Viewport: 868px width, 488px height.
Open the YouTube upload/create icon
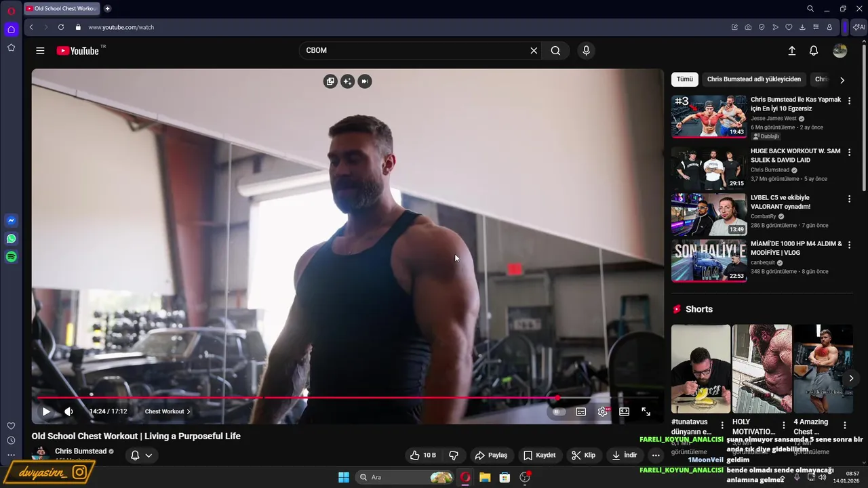pos(791,51)
